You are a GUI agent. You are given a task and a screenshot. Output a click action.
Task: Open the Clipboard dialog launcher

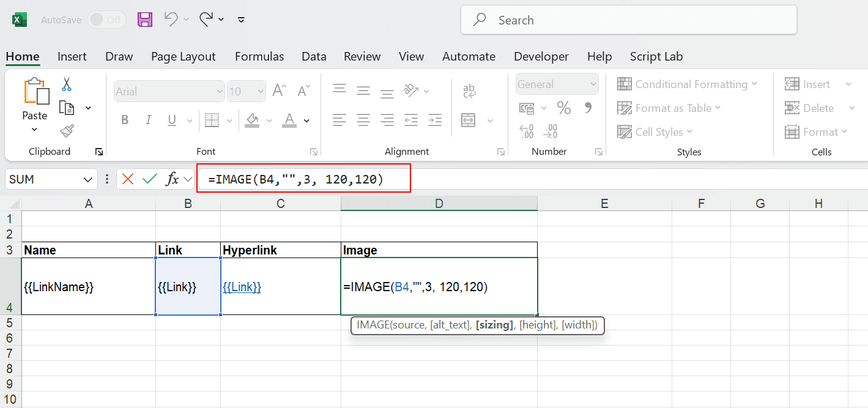point(99,152)
